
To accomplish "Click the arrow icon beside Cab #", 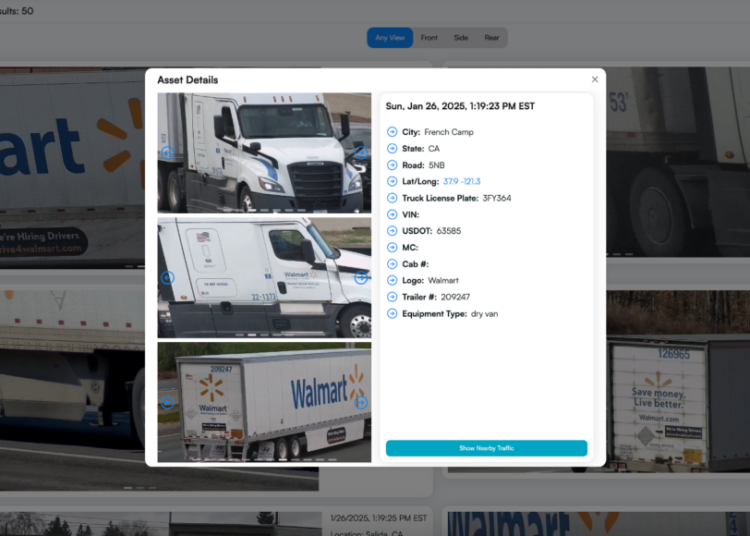I will pos(392,264).
